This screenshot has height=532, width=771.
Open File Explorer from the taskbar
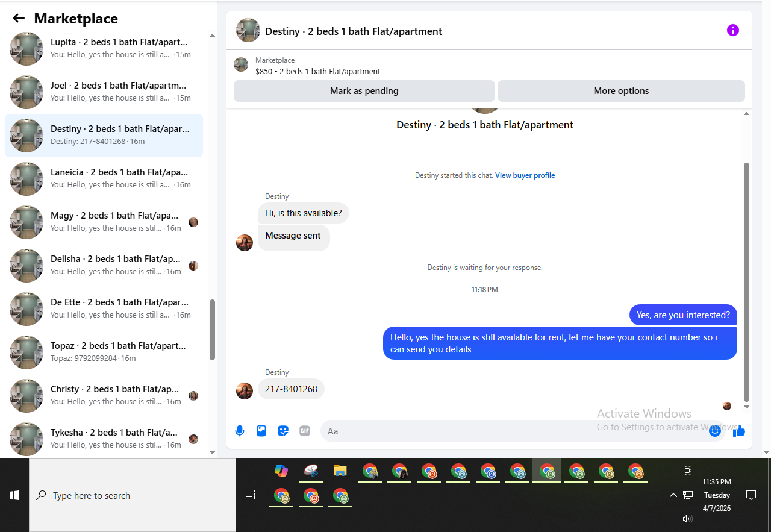[x=340, y=471]
